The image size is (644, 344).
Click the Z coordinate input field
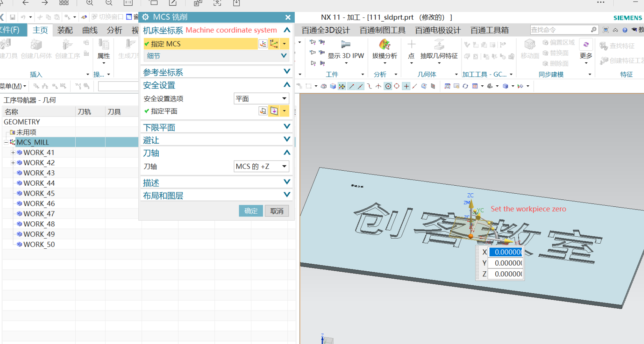click(x=506, y=274)
